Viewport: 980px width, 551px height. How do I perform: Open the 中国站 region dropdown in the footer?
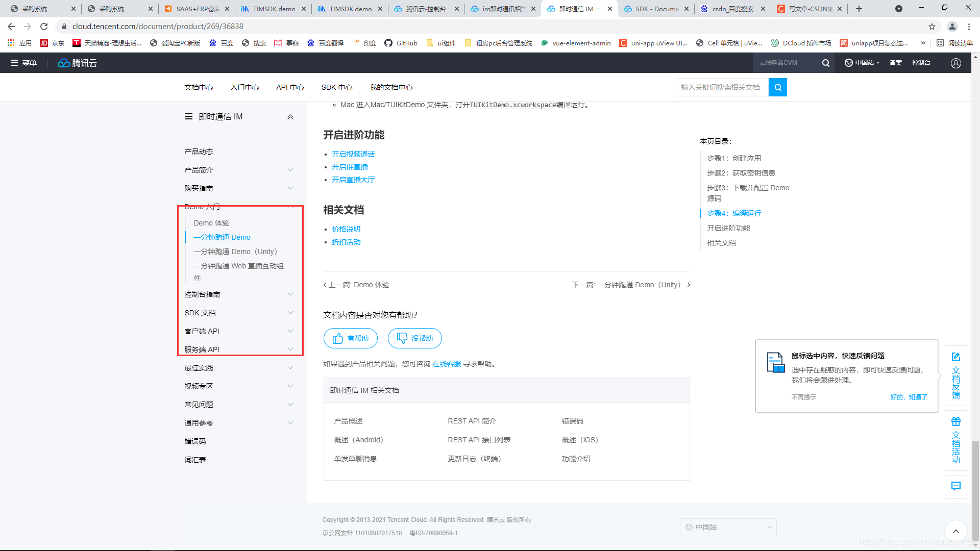coord(728,527)
